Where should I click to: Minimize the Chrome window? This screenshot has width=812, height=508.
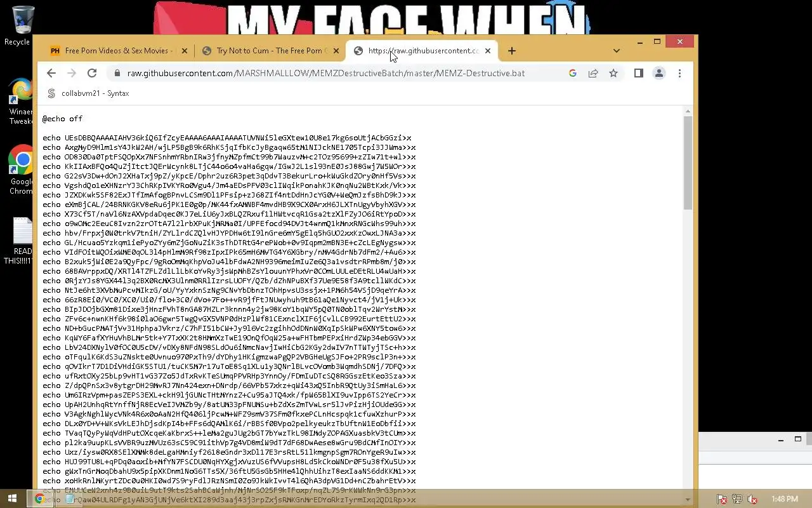coord(639,42)
